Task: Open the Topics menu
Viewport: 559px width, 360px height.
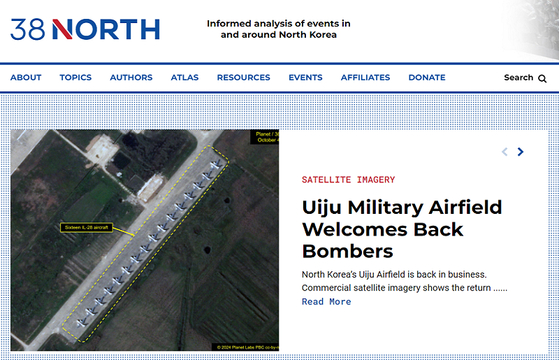Action: click(76, 77)
